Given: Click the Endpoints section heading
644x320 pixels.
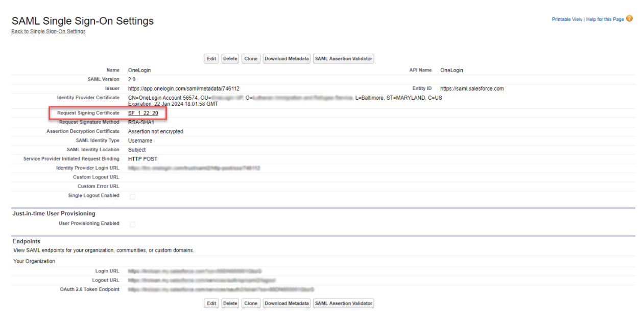Looking at the screenshot, I should point(26,241).
